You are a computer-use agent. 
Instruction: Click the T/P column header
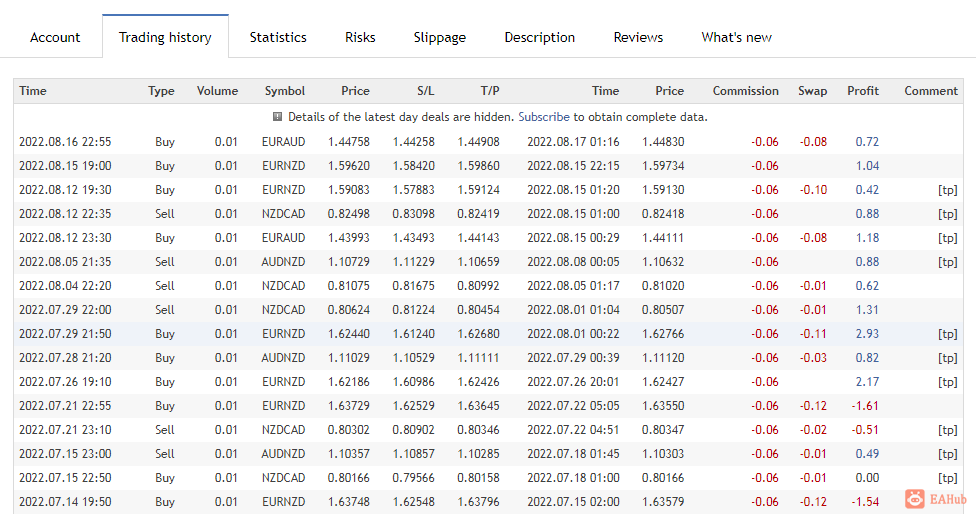click(x=490, y=91)
